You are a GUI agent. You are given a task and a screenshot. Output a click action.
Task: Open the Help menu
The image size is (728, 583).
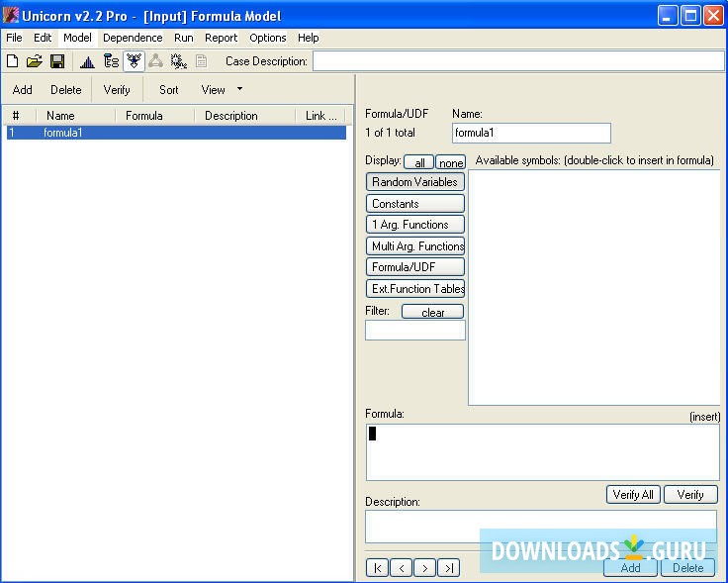point(308,38)
